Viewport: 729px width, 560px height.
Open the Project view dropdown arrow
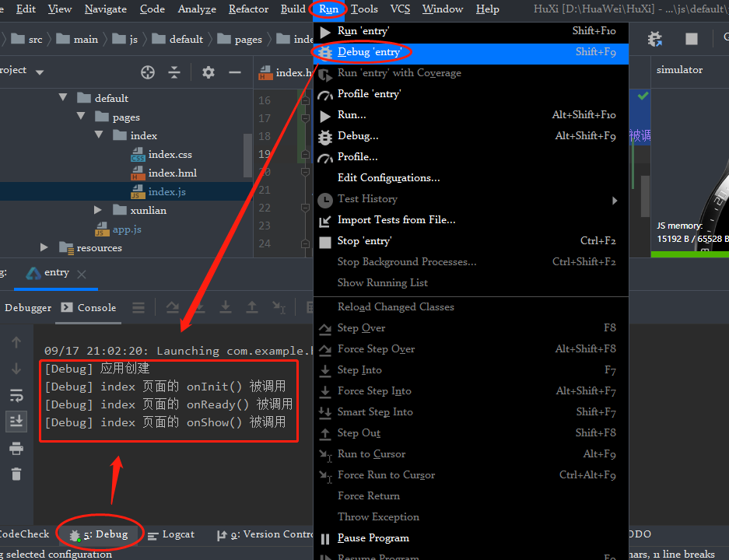[40, 72]
